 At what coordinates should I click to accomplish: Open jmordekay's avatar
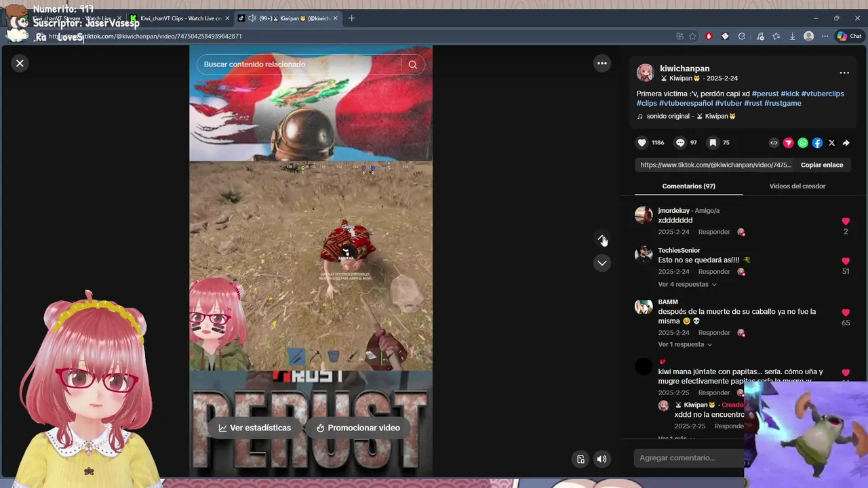pos(644,215)
